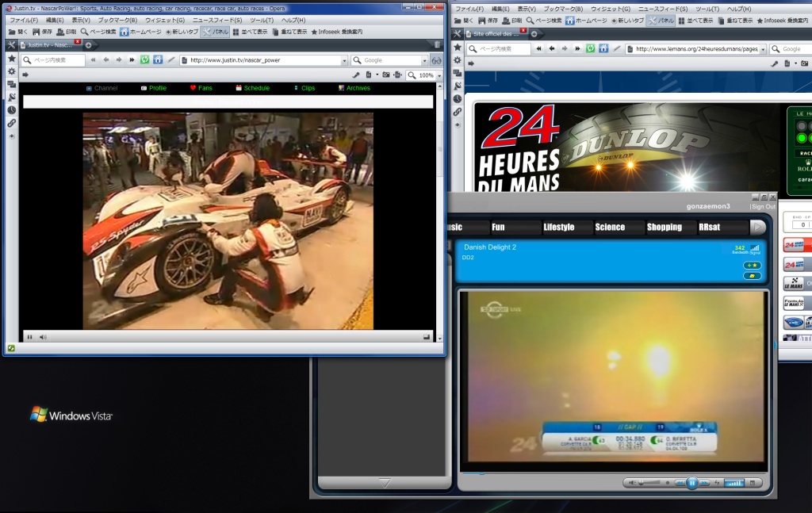Reload the Le Mans page with green refresh icon

tap(590, 48)
